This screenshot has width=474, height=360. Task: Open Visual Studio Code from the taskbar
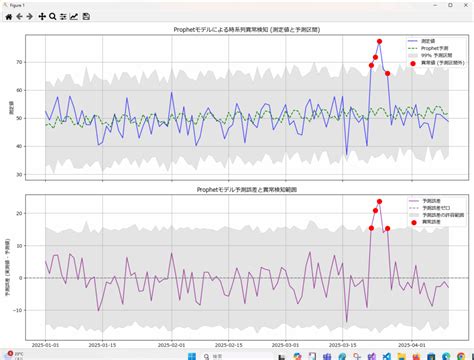click(x=386, y=357)
